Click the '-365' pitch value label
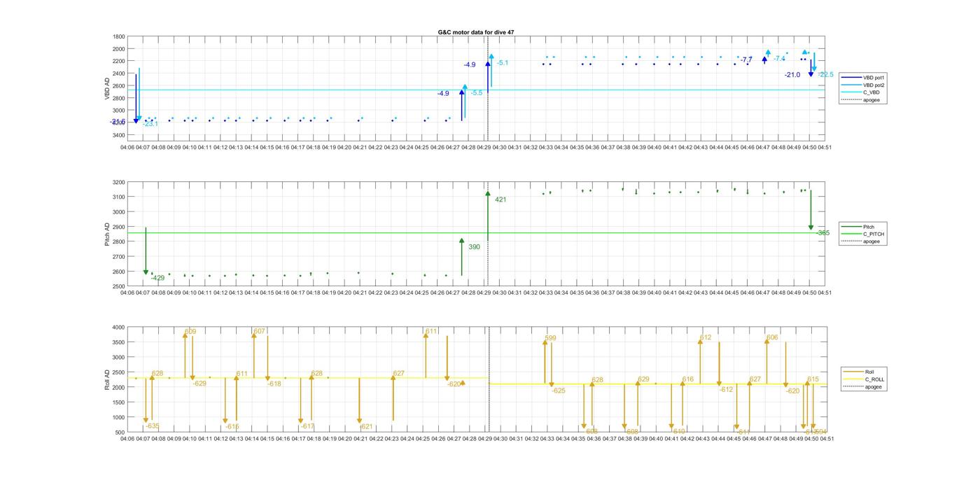980x485 pixels. tap(823, 233)
